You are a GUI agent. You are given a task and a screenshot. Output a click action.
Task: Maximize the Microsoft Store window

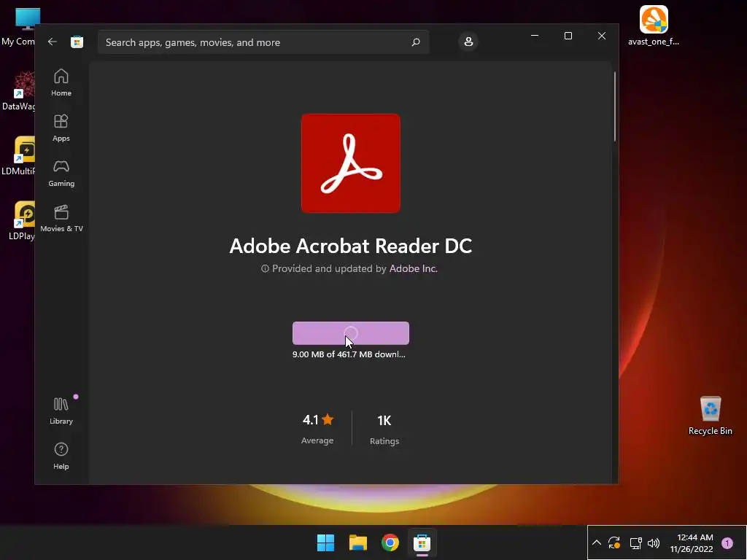[x=568, y=36]
